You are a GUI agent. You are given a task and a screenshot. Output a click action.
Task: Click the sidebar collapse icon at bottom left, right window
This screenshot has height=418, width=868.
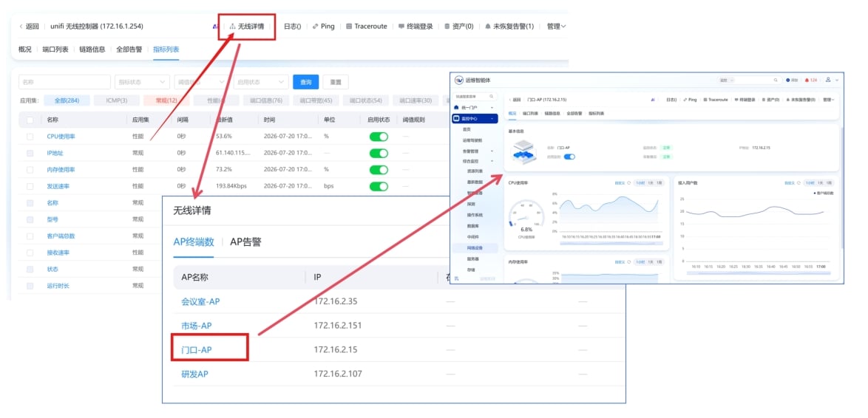click(457, 278)
